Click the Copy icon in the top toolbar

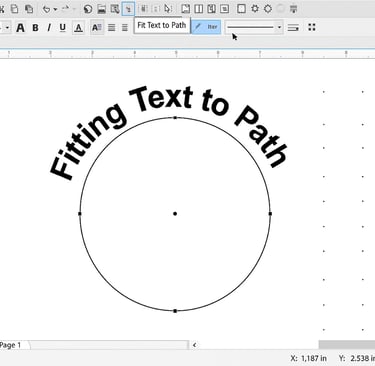[x=14, y=9]
